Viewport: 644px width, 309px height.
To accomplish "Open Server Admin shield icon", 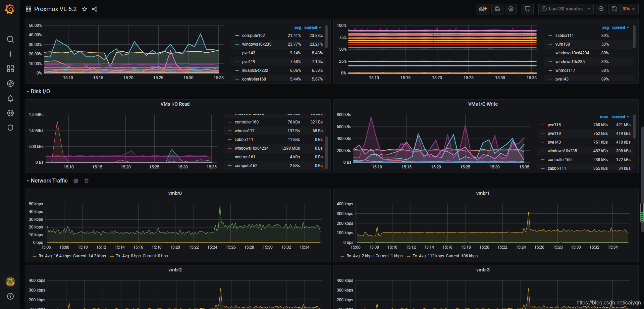I will 10,128.
